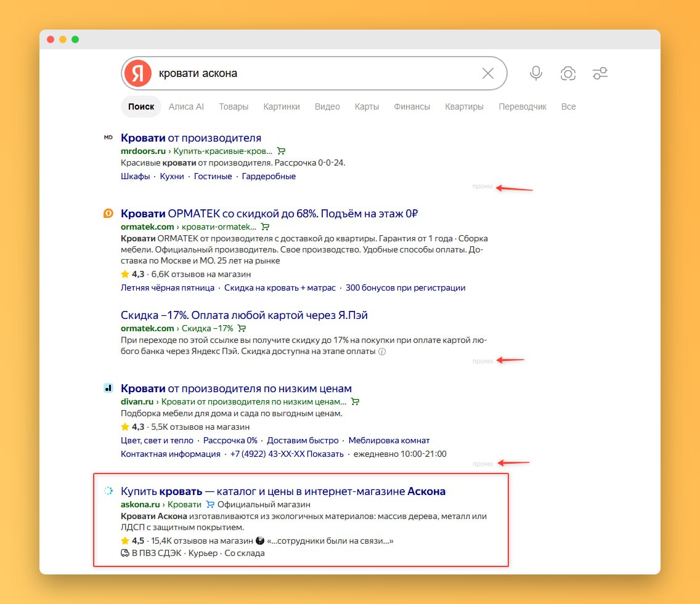Viewport: 700px width, 604px height.
Task: Open the Гардеробные sitelink
Action: click(269, 176)
